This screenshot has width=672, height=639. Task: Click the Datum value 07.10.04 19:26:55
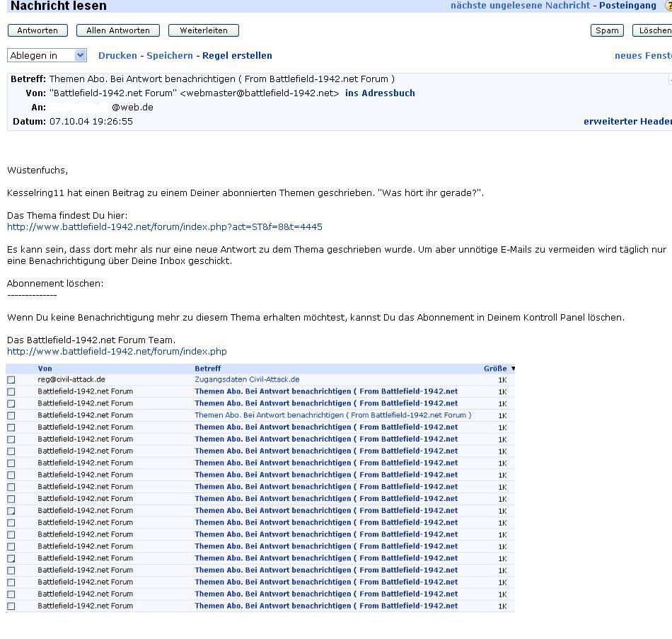91,122
